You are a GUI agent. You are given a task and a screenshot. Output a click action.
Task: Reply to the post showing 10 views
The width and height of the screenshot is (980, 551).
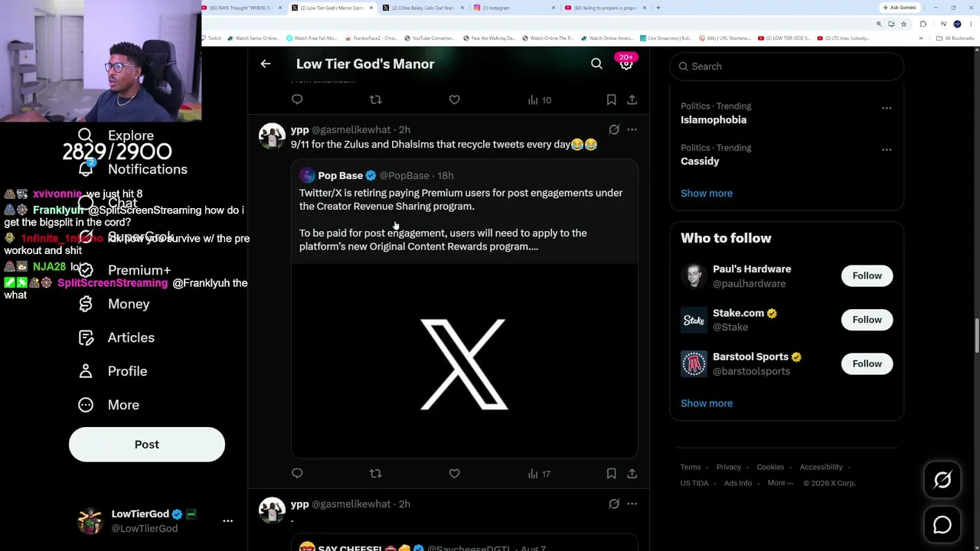(x=297, y=99)
